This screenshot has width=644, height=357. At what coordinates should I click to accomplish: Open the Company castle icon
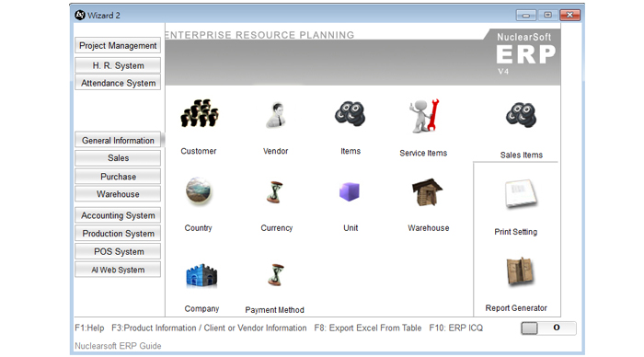(x=201, y=275)
